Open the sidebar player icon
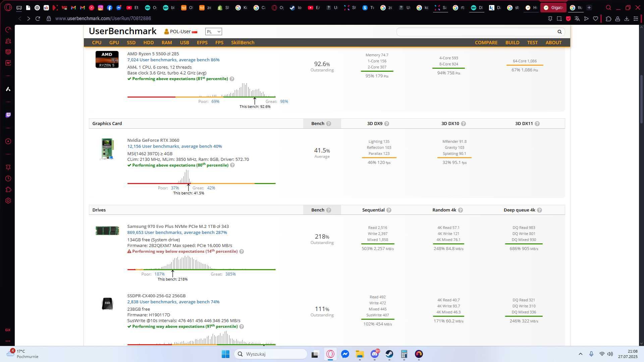 (x=8, y=141)
